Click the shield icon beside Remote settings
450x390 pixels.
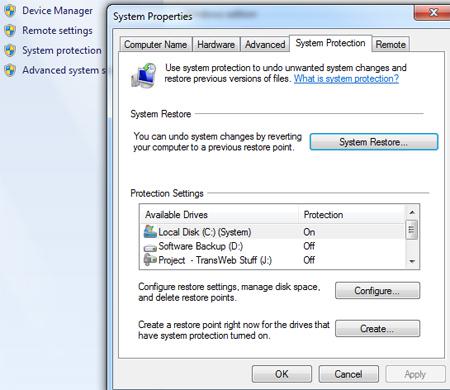click(x=10, y=31)
